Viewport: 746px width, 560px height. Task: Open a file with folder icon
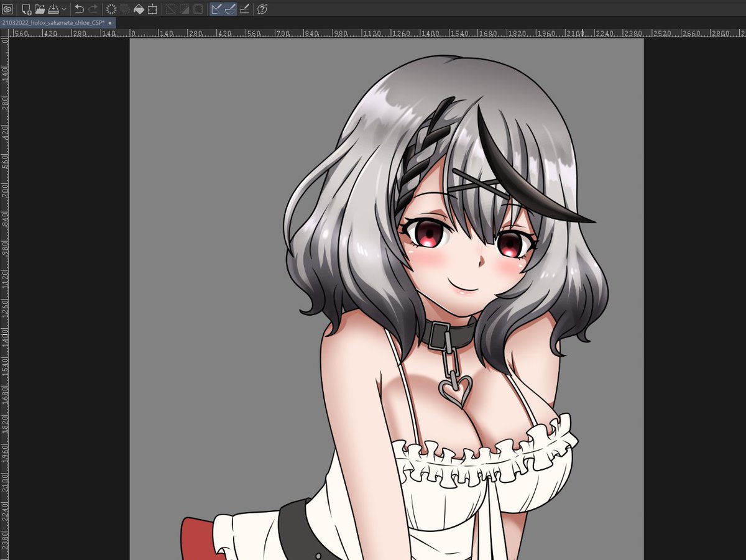coord(40,9)
